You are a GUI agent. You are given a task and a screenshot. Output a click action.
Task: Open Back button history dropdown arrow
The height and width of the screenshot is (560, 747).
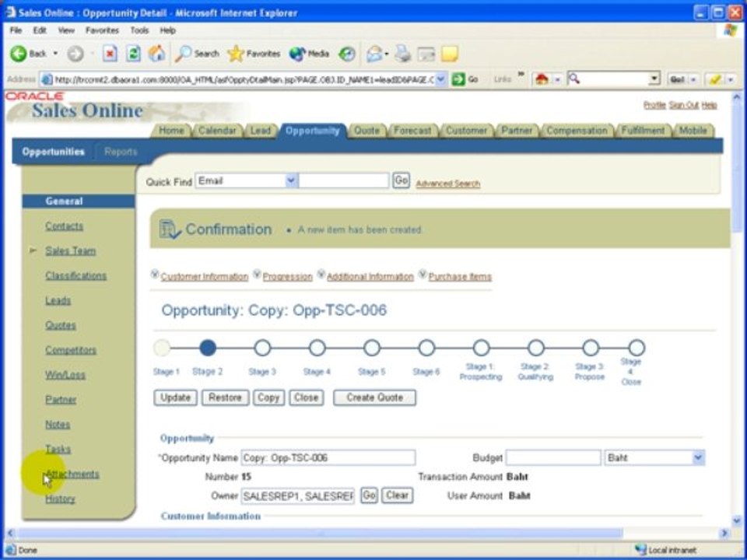55,54
